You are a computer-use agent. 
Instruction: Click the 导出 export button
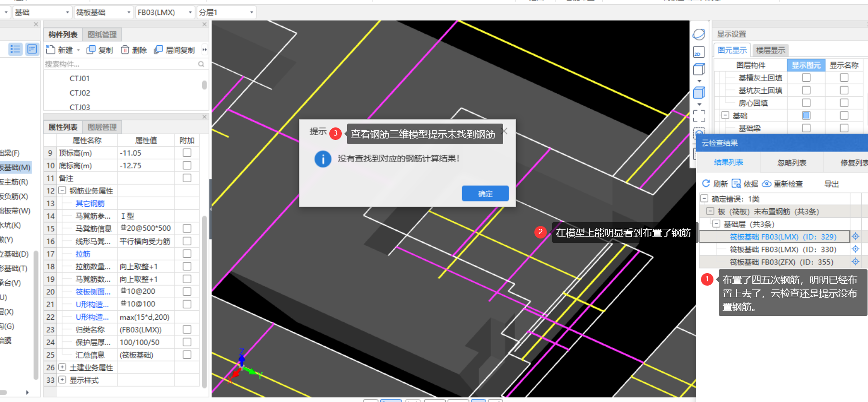(831, 184)
